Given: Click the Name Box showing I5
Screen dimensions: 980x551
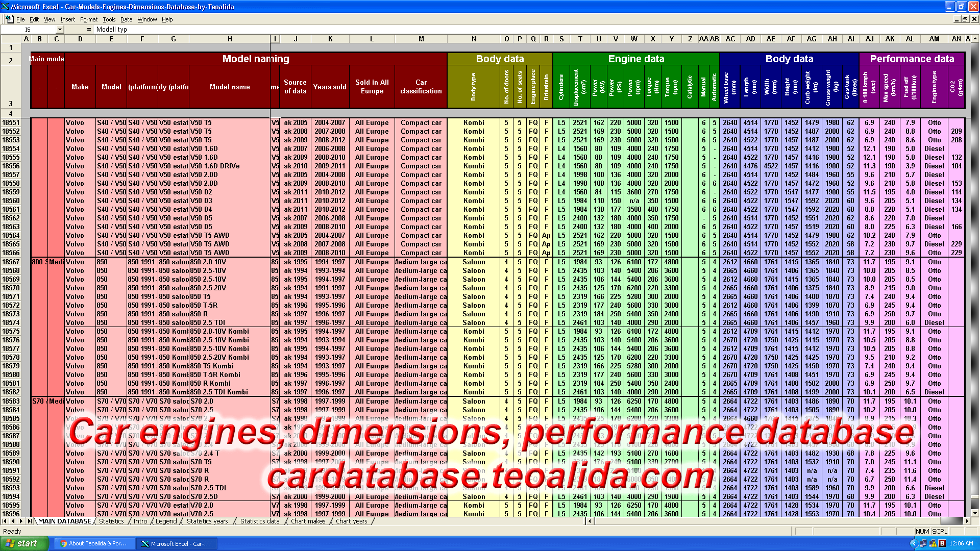Looking at the screenshot, I should 28,30.
